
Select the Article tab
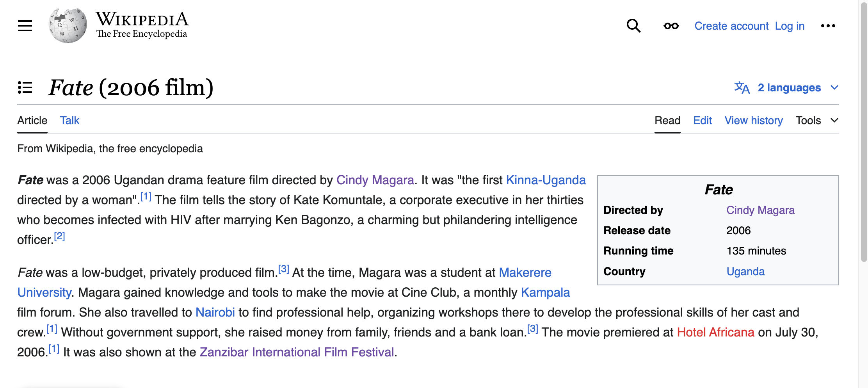coord(32,120)
